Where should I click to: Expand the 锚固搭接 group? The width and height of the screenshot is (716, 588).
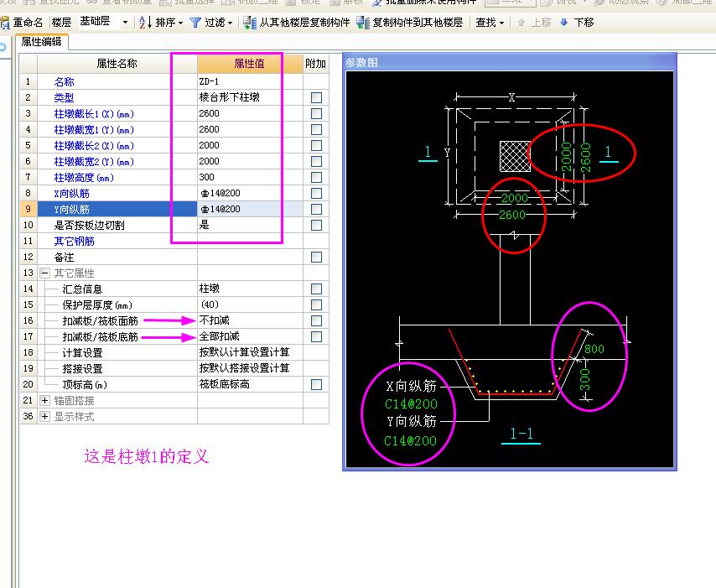(44, 401)
